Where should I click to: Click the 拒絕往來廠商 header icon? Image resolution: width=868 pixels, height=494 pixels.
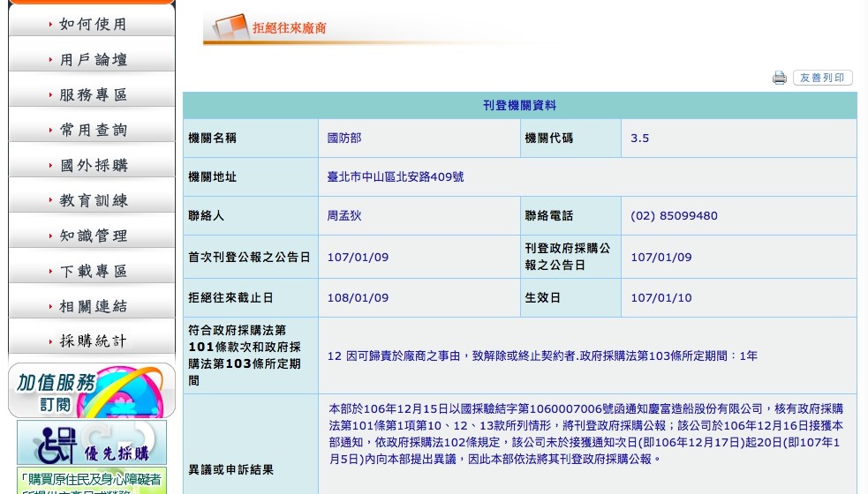tap(230, 27)
